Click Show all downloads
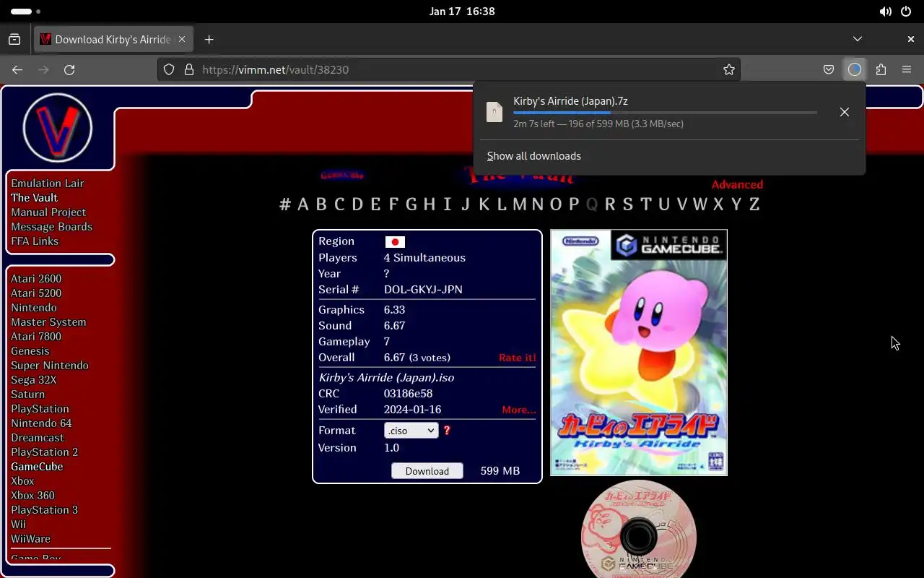Viewport: 924px width, 578px height. (534, 156)
